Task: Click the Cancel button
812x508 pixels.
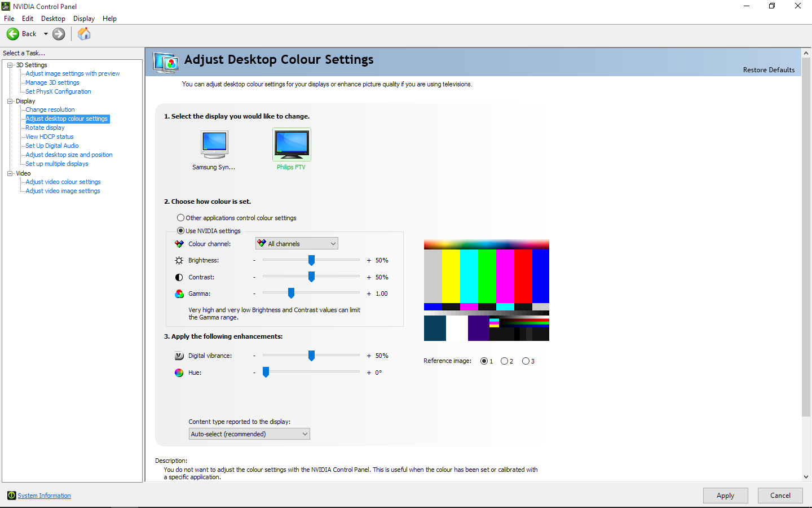Action: click(780, 495)
